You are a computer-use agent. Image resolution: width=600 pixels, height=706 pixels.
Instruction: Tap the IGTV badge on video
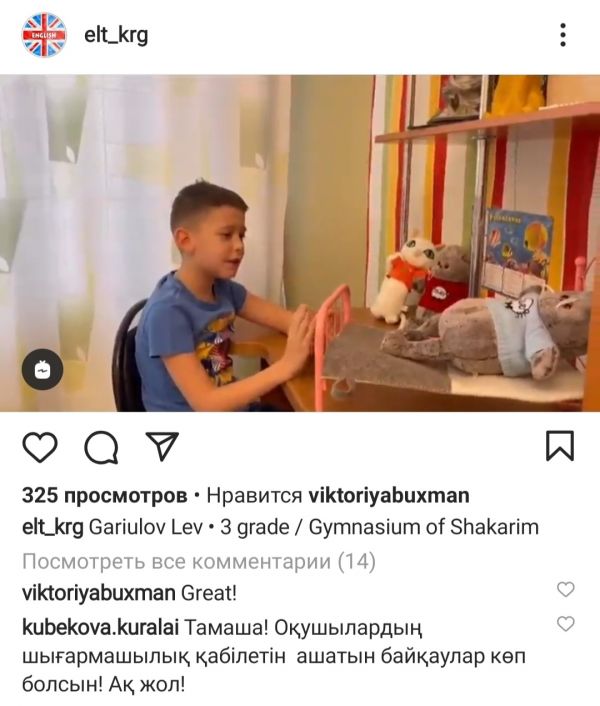click(42, 370)
